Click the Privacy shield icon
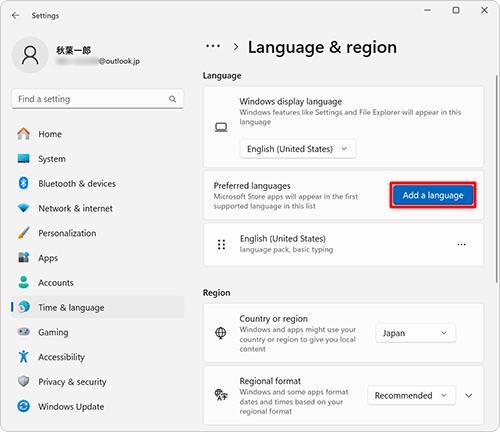The height and width of the screenshot is (432, 500). (x=23, y=381)
